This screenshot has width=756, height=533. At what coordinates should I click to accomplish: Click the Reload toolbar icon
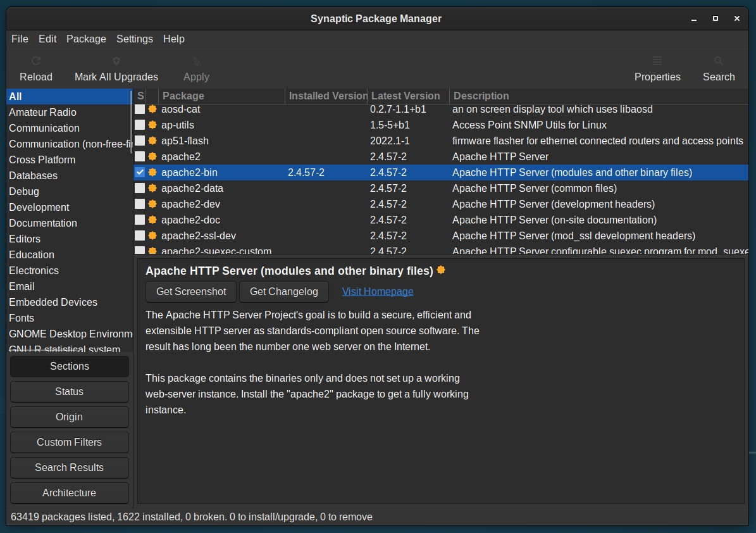[35, 61]
